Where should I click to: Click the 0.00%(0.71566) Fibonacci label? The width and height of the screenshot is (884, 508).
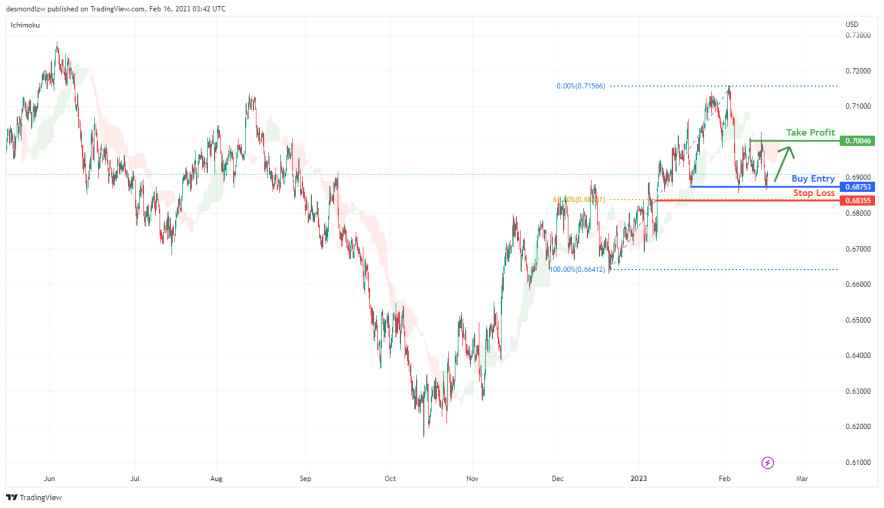(x=581, y=86)
